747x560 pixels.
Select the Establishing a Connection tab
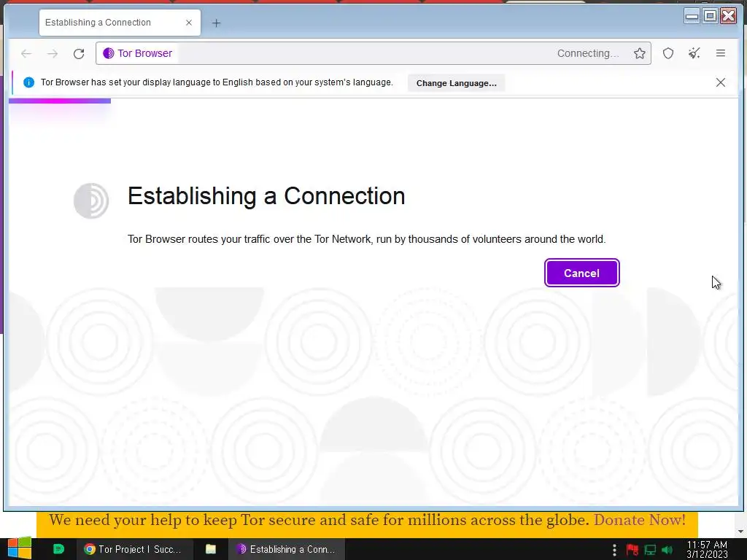(x=120, y=23)
